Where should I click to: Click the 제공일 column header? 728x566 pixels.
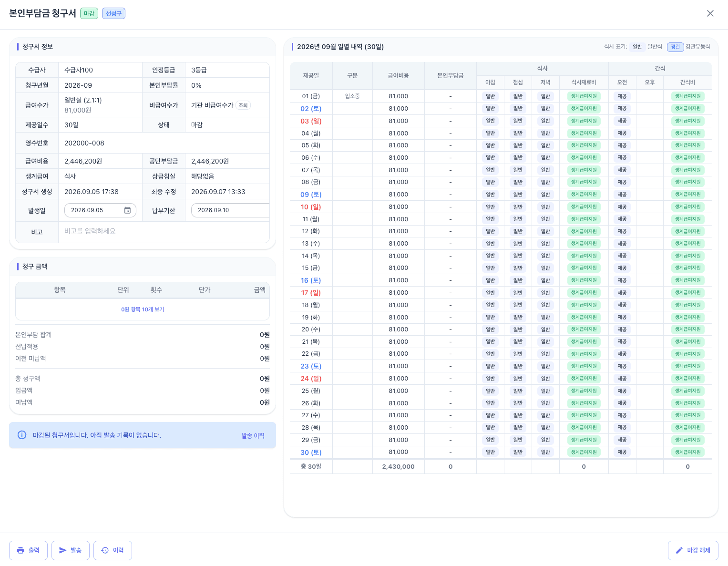click(311, 76)
